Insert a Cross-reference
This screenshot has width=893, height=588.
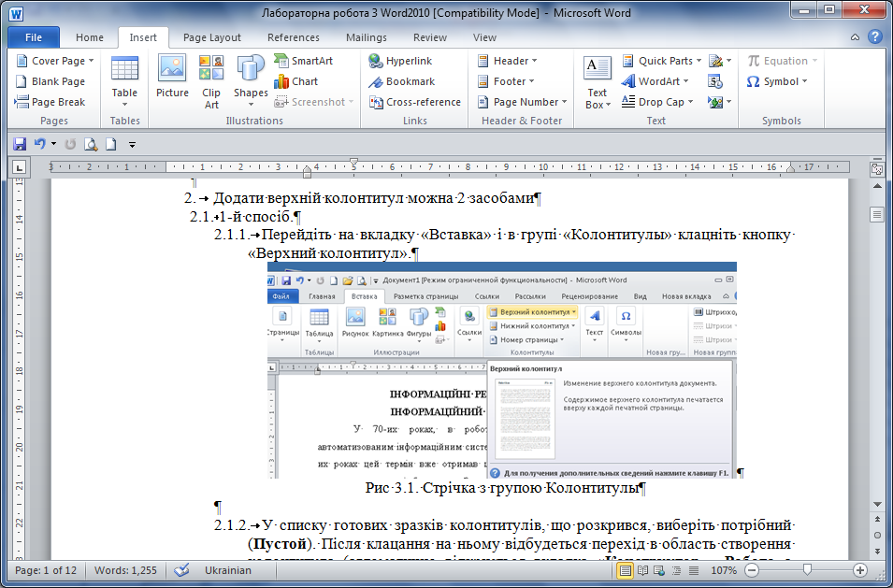pyautogui.click(x=414, y=102)
